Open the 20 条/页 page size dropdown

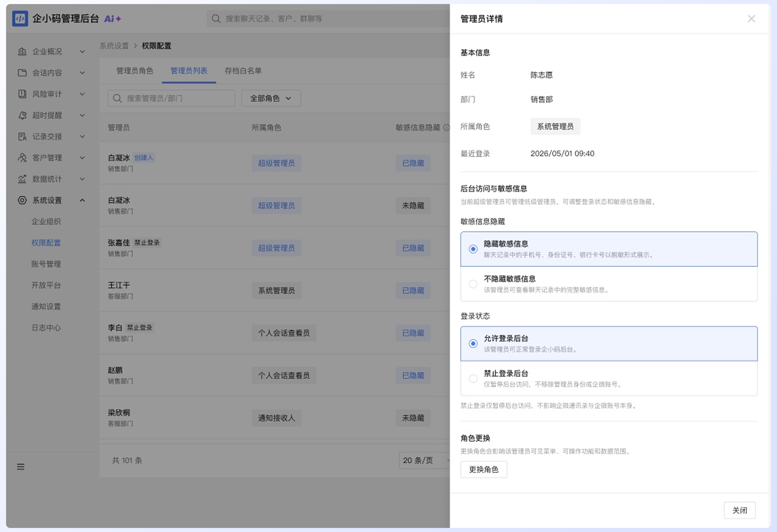coord(425,460)
